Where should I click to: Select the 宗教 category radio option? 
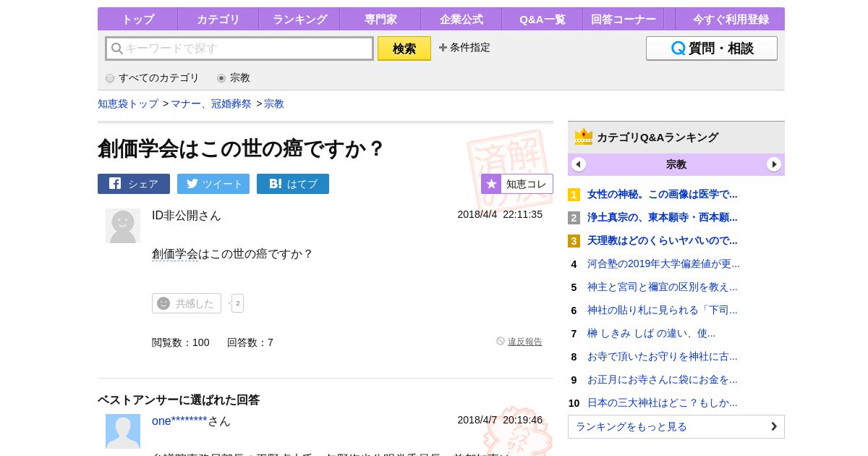coord(221,78)
